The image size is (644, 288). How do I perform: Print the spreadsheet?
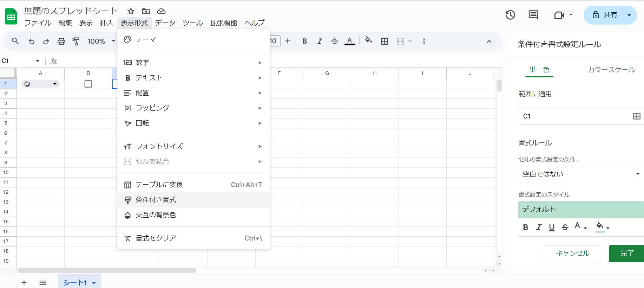click(61, 41)
